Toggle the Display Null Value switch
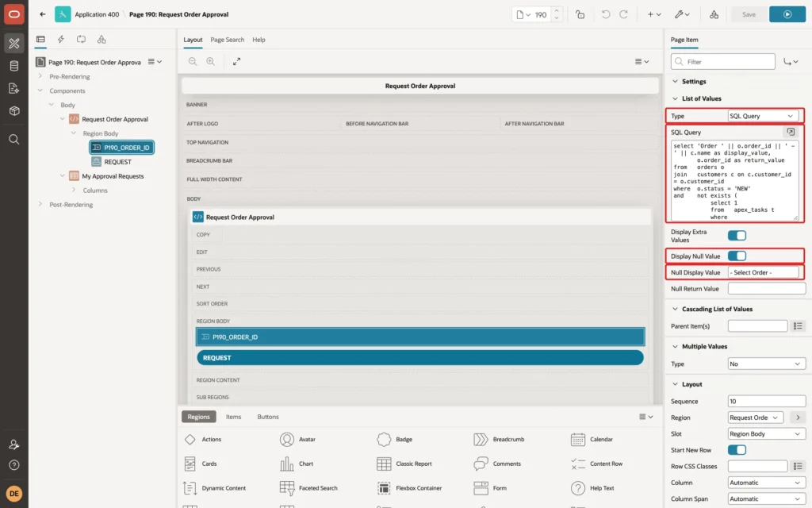Image resolution: width=812 pixels, height=508 pixels. point(737,256)
